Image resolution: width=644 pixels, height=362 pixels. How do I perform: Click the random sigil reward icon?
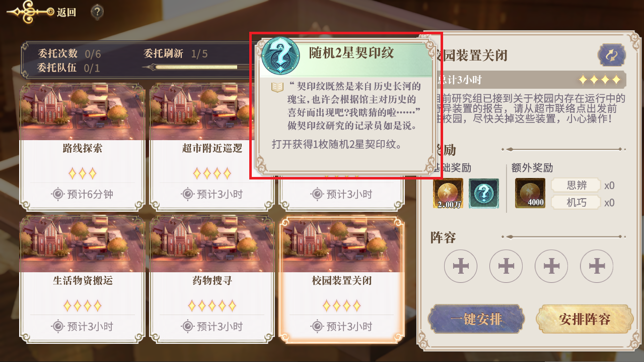484,193
